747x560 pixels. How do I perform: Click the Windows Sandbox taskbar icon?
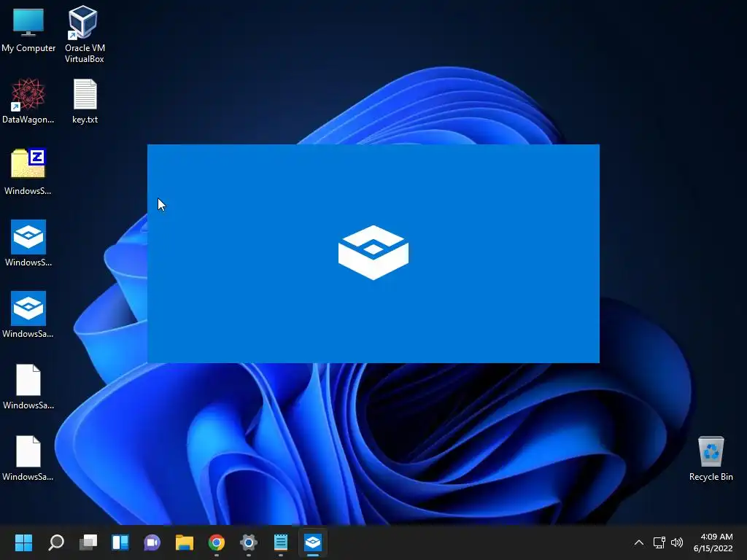coord(313,542)
